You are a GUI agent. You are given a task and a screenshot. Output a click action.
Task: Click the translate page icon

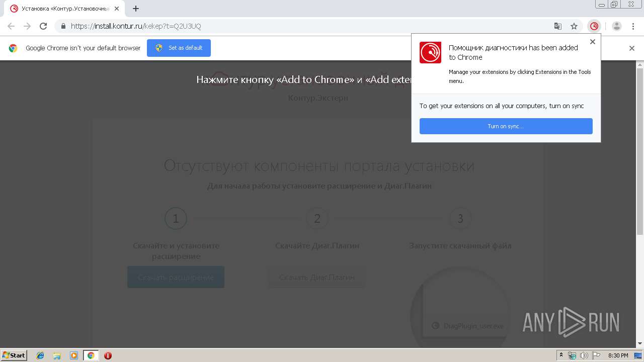pyautogui.click(x=558, y=26)
